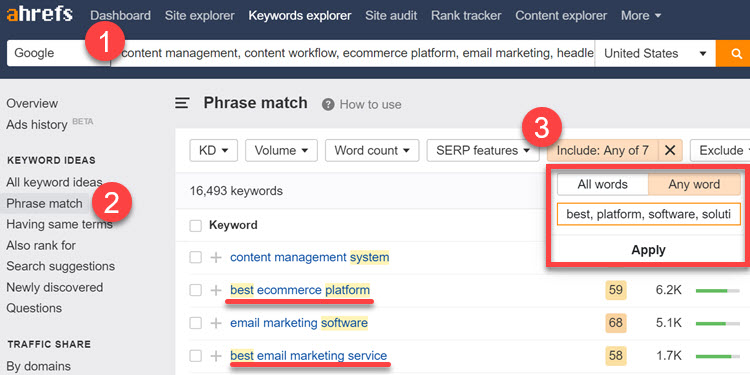Tick checkbox for 'email marketing software'
750x375 pixels.
(195, 323)
